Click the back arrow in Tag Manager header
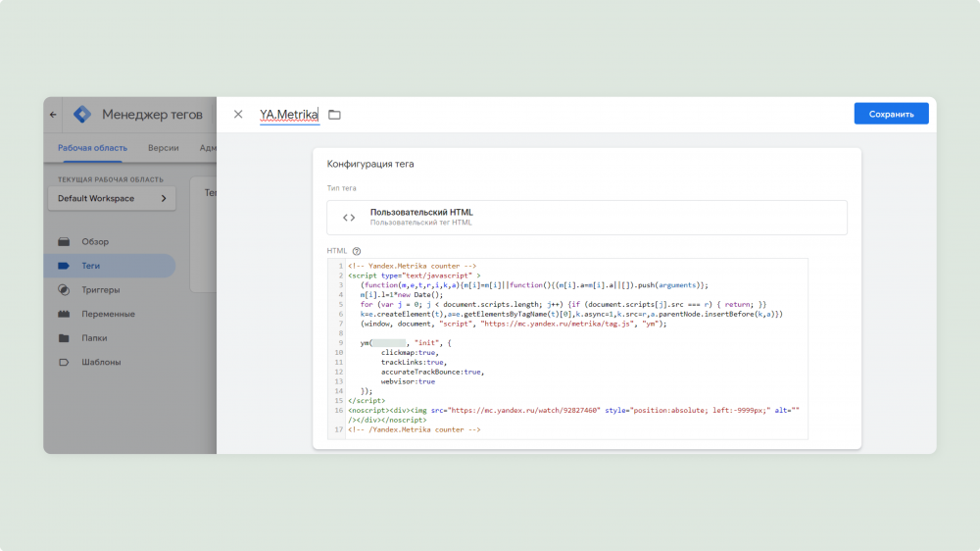This screenshot has width=980, height=551. (53, 115)
